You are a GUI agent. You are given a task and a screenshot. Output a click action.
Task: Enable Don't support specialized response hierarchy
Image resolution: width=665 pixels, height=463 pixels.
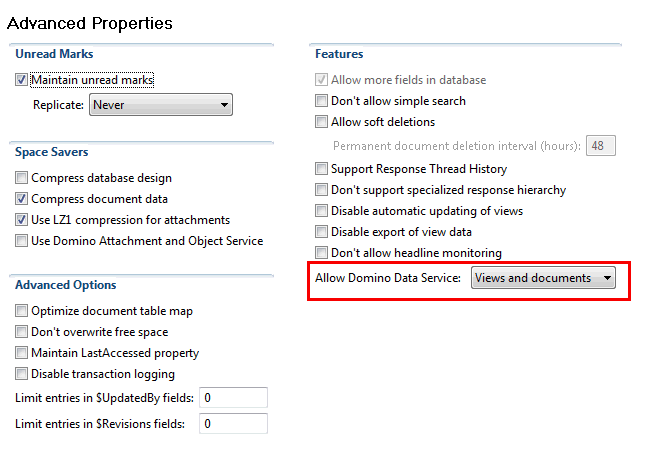322,190
